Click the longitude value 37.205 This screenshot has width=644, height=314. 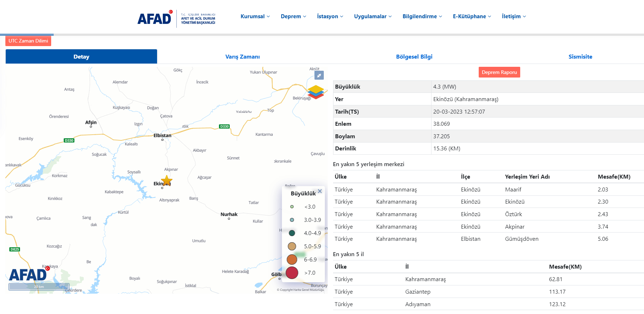[441, 136]
